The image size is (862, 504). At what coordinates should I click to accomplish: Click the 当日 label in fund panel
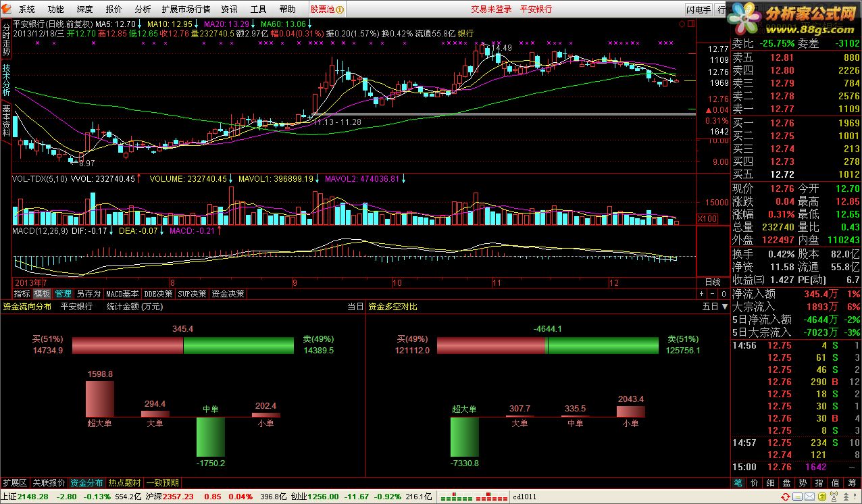tap(355, 307)
